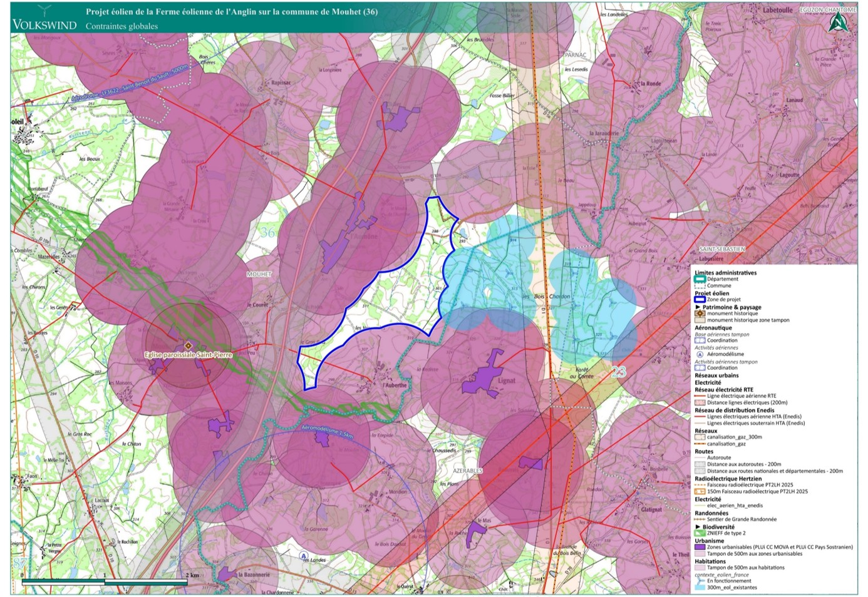The width and height of the screenshot is (868, 597).
Task: Click the canalisation_gaz_300m legend symbol
Action: [x=700, y=437]
